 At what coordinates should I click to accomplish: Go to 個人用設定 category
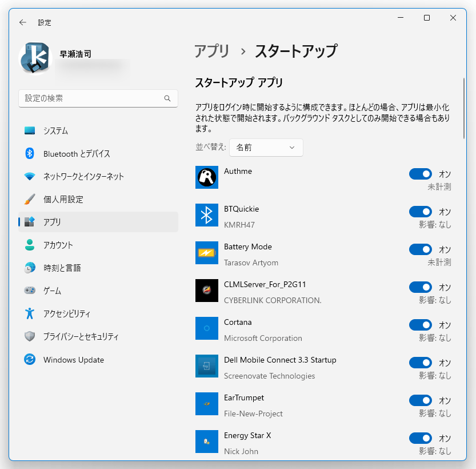click(x=98, y=199)
